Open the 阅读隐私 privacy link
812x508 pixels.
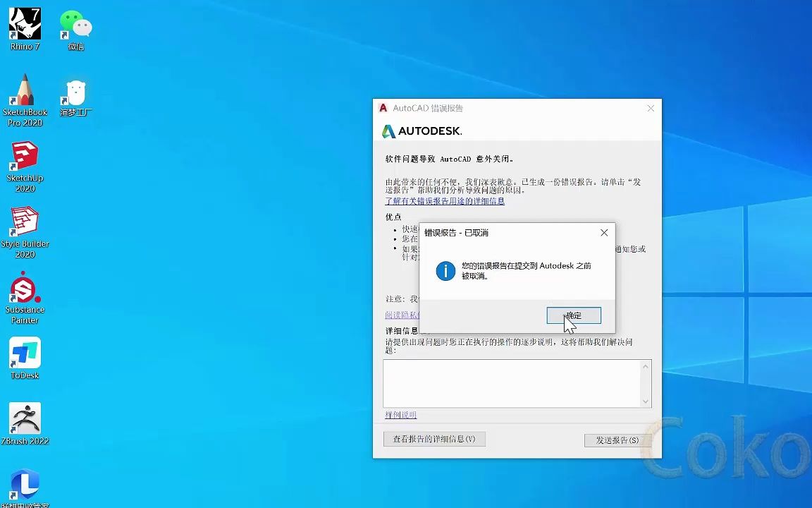pos(402,315)
